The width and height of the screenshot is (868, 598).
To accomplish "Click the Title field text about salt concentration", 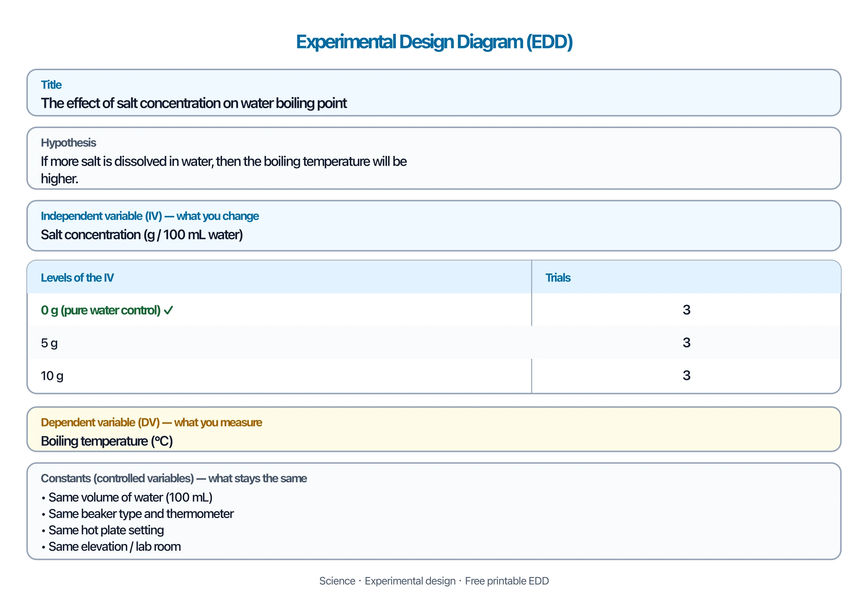I will click(x=194, y=103).
